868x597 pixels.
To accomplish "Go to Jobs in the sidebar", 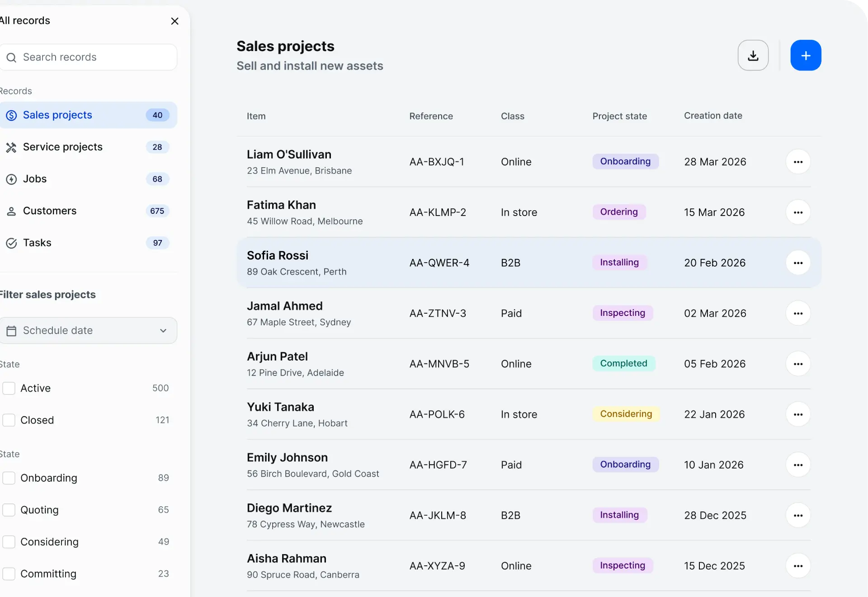I will (x=88, y=179).
